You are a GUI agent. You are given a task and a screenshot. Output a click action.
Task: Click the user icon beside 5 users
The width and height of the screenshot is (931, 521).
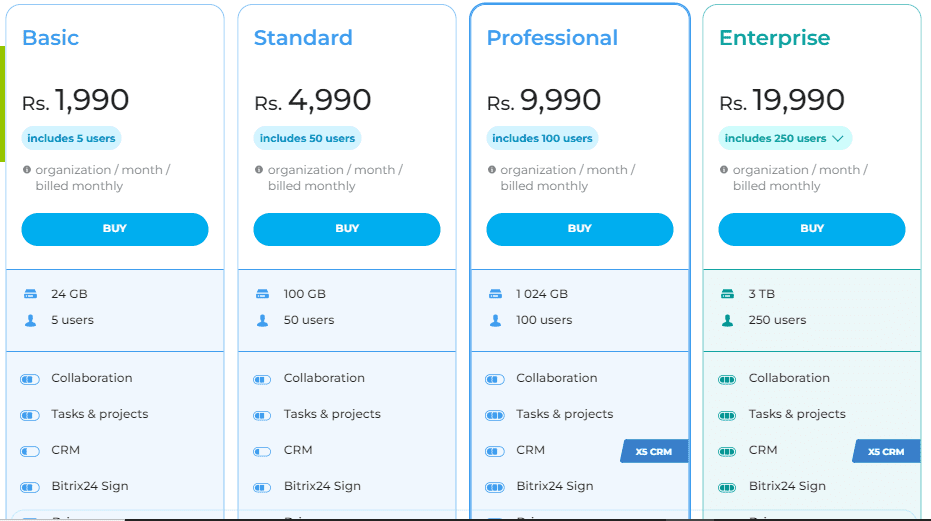click(30, 321)
